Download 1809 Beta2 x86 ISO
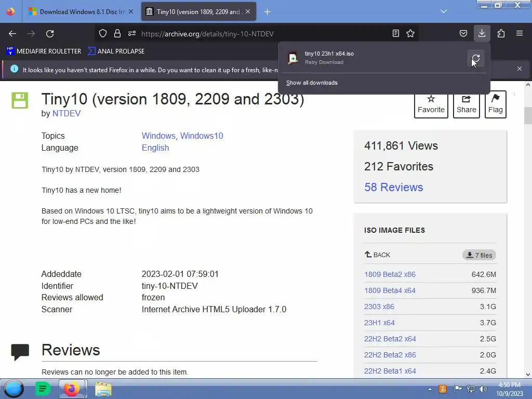Image resolution: width=532 pixels, height=399 pixels. (x=390, y=274)
